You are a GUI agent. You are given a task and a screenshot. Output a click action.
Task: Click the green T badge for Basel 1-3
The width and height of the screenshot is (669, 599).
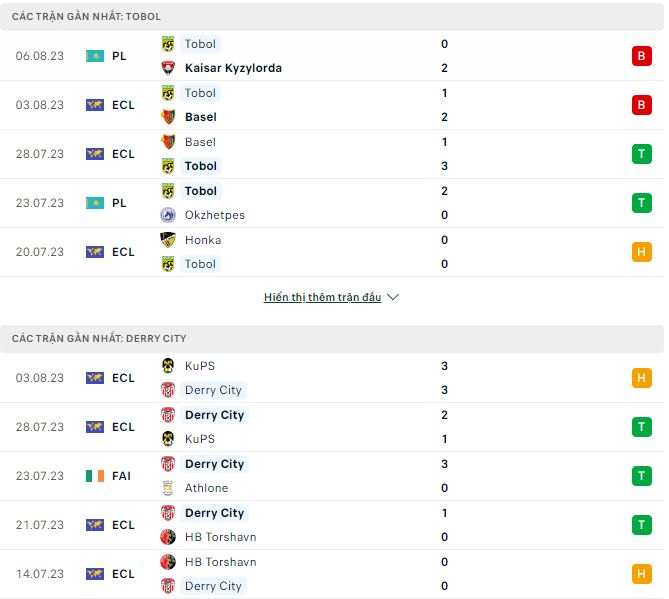click(641, 154)
